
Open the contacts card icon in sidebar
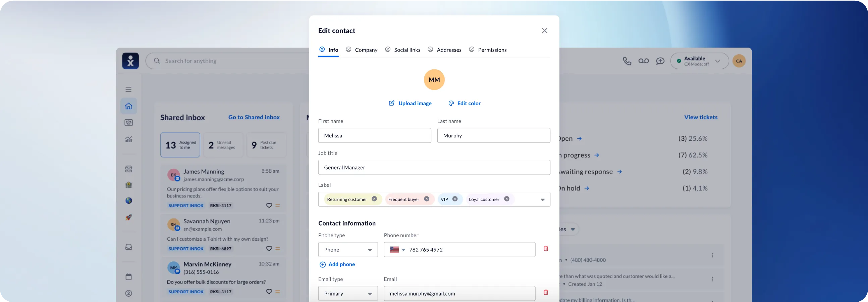(x=129, y=123)
